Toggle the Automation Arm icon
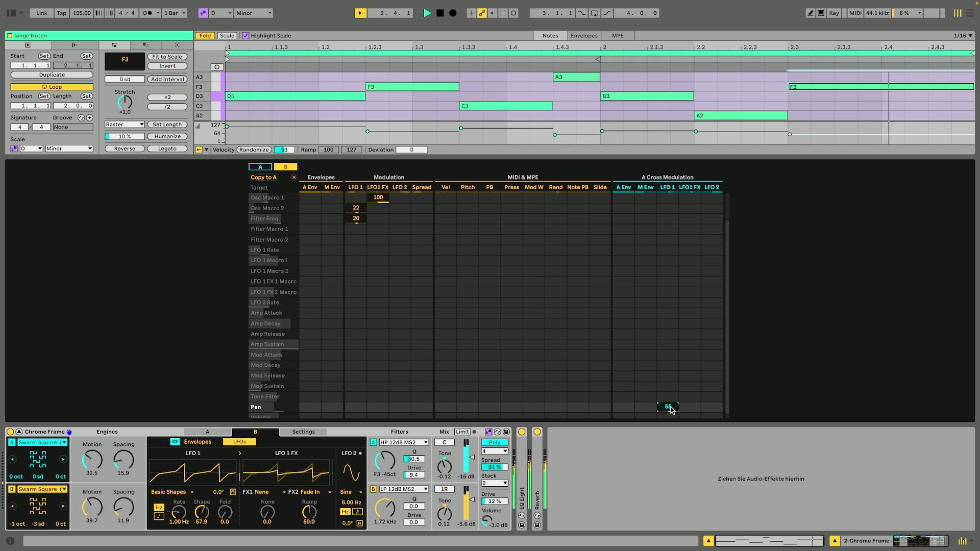Image resolution: width=980 pixels, height=551 pixels. (x=482, y=13)
